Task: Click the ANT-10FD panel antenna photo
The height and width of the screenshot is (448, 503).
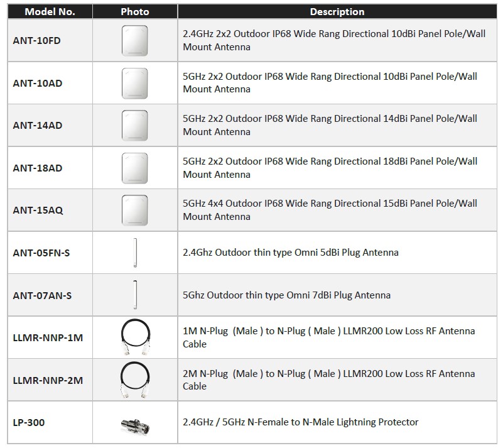Action: pos(135,41)
